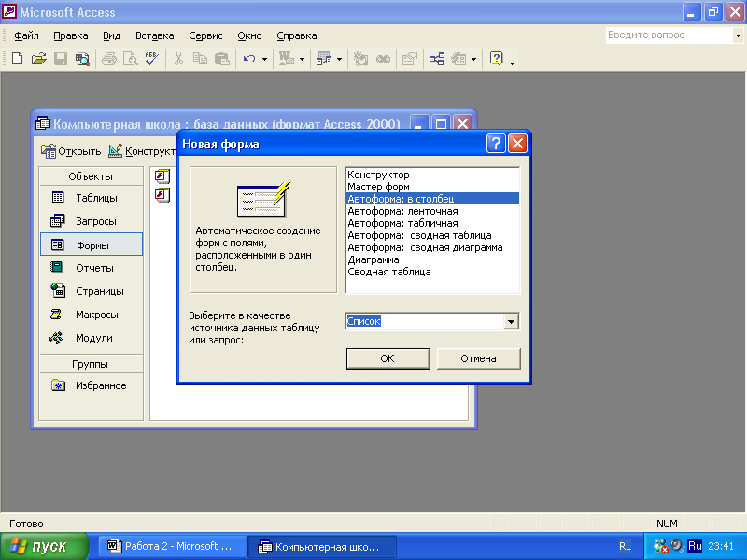Click the Paste clipboard toolbar icon

(222, 59)
